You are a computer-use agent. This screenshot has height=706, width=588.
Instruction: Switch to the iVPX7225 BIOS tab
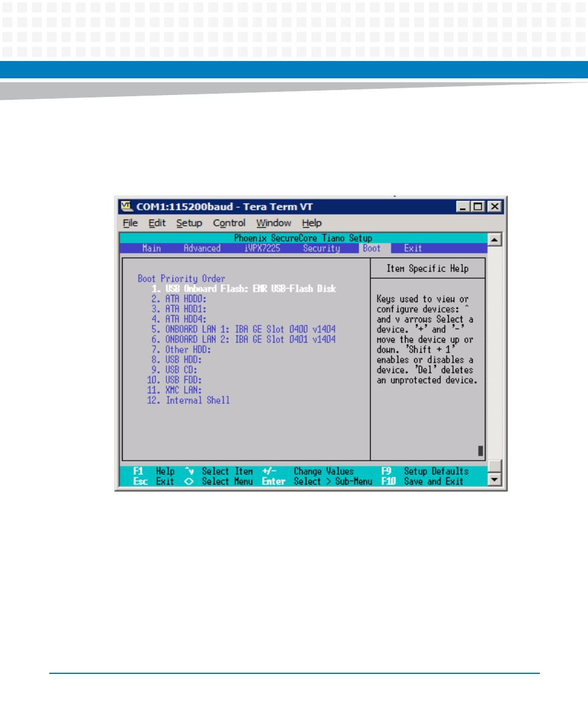pos(262,248)
